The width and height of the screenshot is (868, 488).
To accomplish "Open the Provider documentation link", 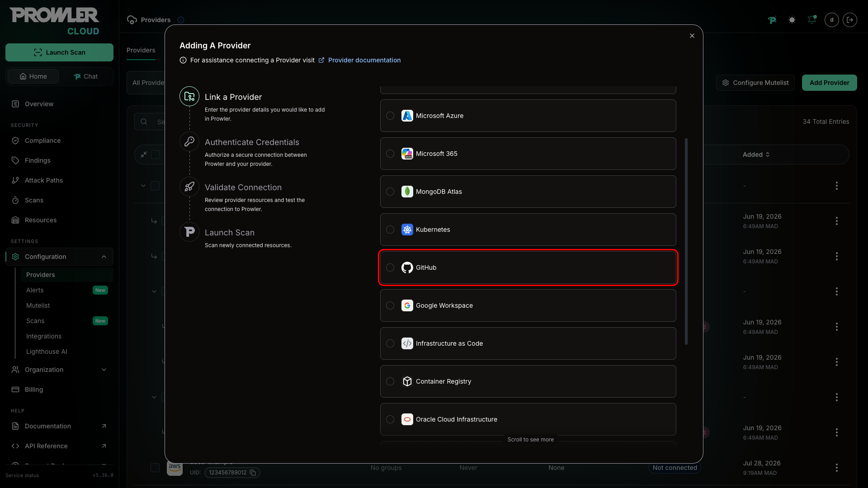I will point(360,60).
